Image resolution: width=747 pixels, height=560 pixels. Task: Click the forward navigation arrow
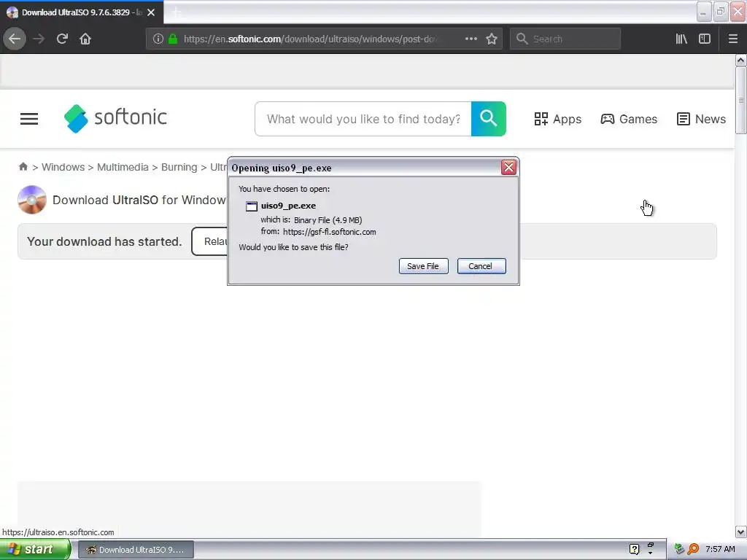click(x=39, y=39)
